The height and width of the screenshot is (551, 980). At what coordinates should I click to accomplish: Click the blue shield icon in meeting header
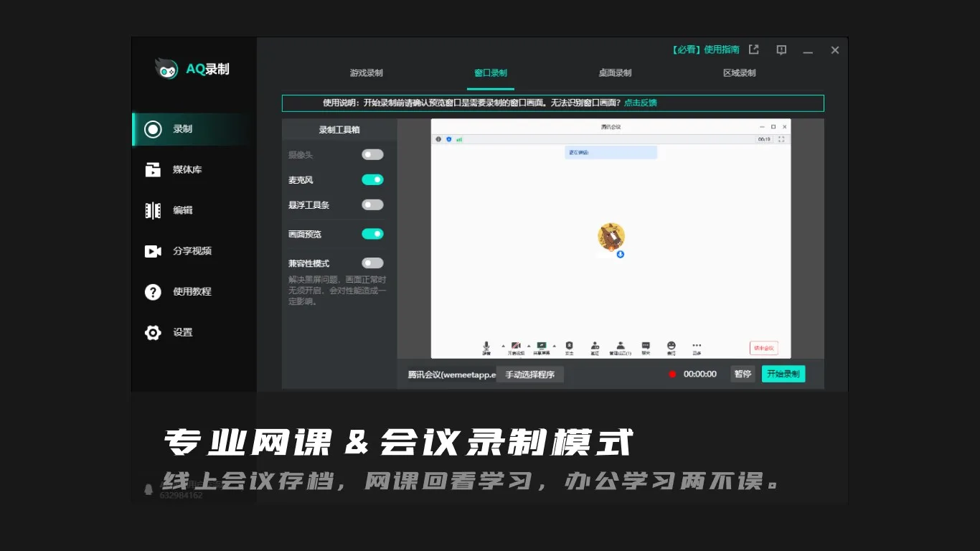point(449,139)
